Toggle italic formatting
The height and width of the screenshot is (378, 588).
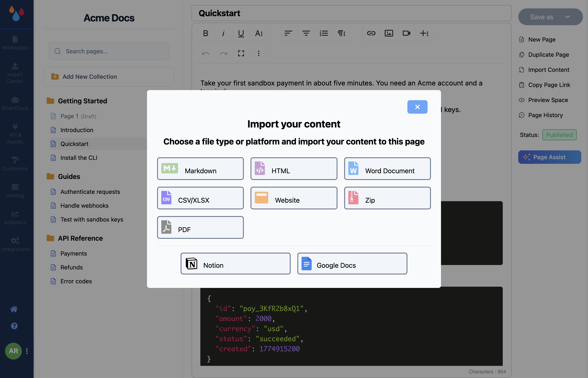coord(223,33)
